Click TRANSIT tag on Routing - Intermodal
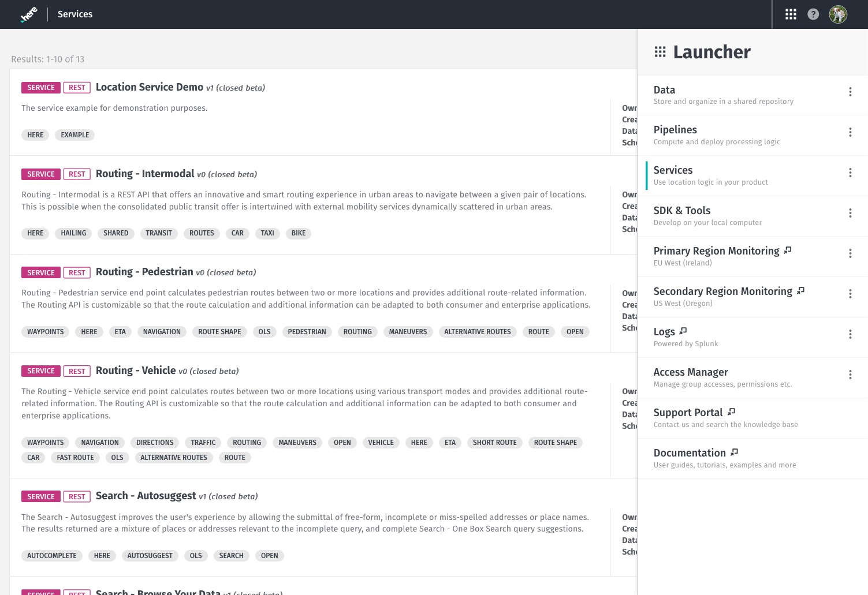The width and height of the screenshot is (868, 595). [159, 233]
